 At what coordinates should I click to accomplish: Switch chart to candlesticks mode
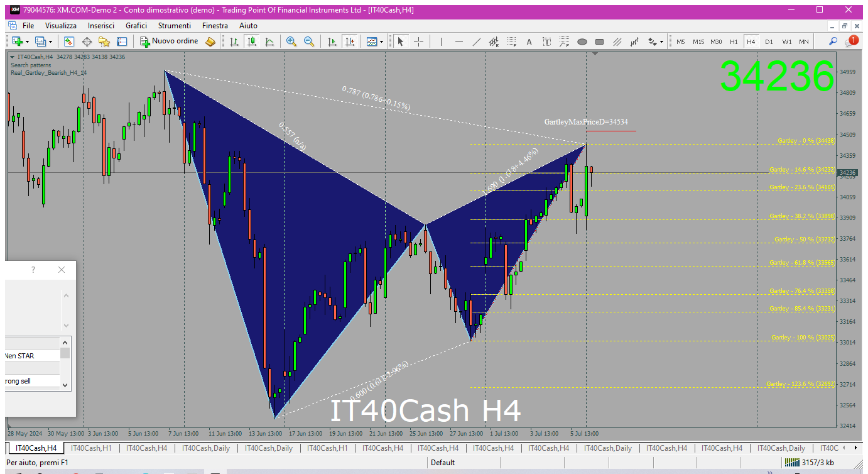252,41
